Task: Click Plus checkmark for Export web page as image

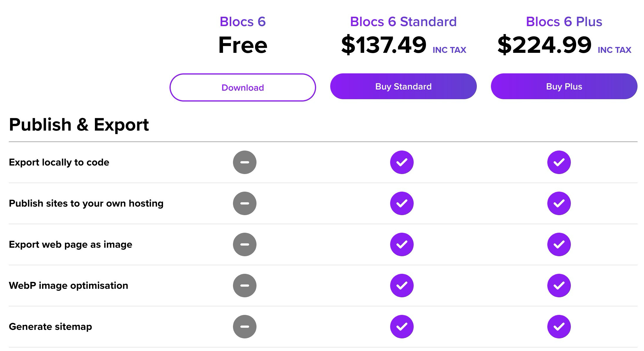Action: [x=559, y=244]
